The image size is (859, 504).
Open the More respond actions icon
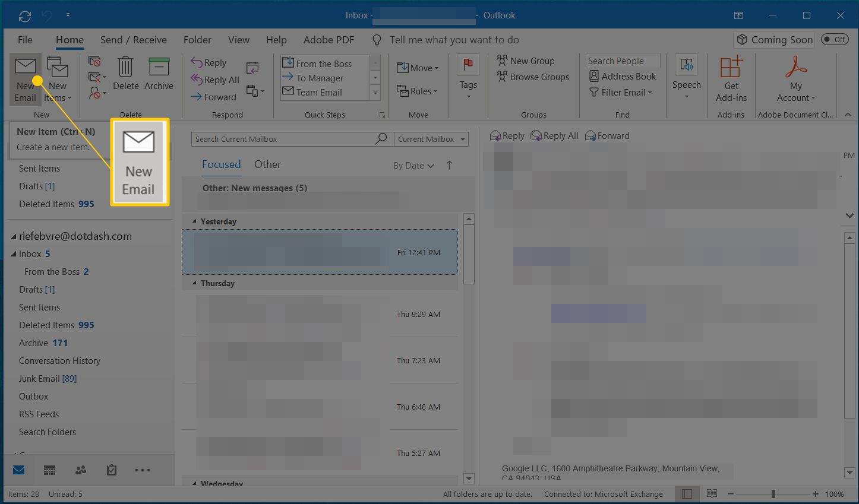(255, 91)
